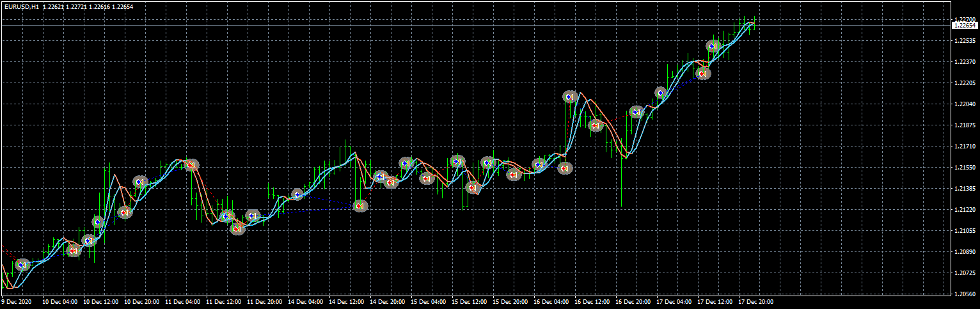Click the 1.21055 price axis label
This screenshot has height=309, width=980.
pyautogui.click(x=964, y=231)
